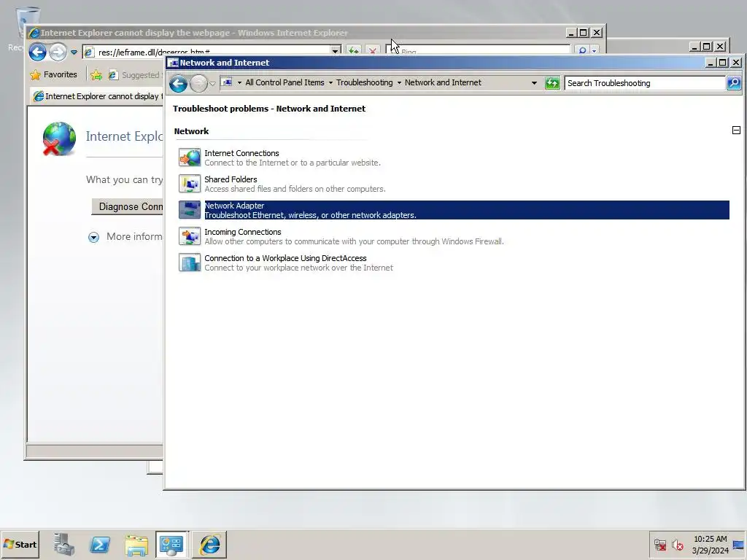Open Windows Explorer from the taskbar
Screen dimensions: 747x560
coord(136,544)
